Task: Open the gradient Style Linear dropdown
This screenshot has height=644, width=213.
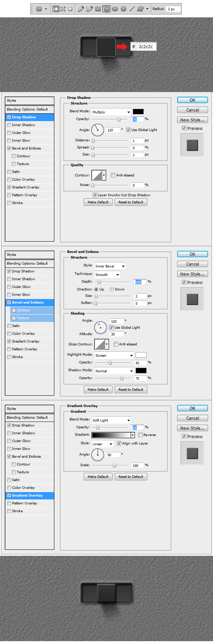Action: (x=103, y=444)
